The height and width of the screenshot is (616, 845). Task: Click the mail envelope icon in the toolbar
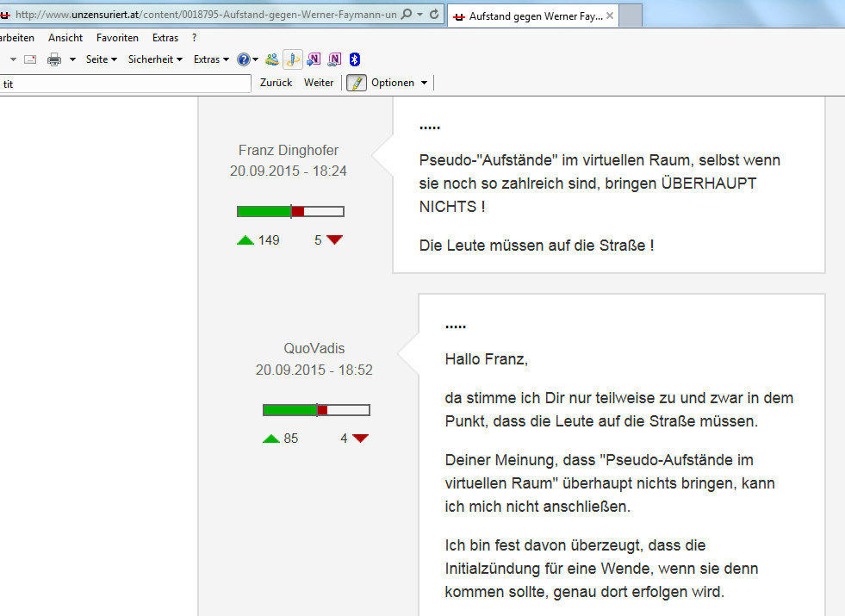pyautogui.click(x=30, y=59)
